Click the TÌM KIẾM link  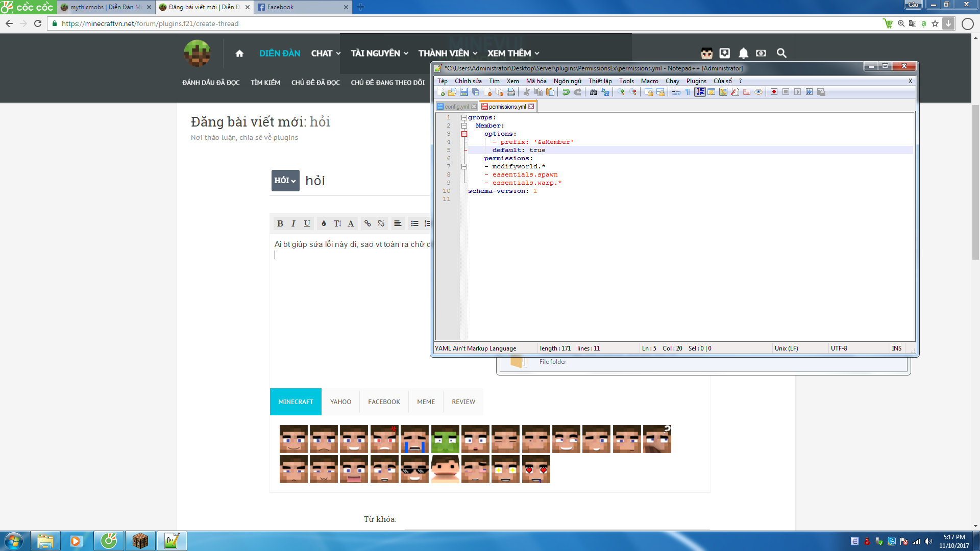tap(265, 83)
